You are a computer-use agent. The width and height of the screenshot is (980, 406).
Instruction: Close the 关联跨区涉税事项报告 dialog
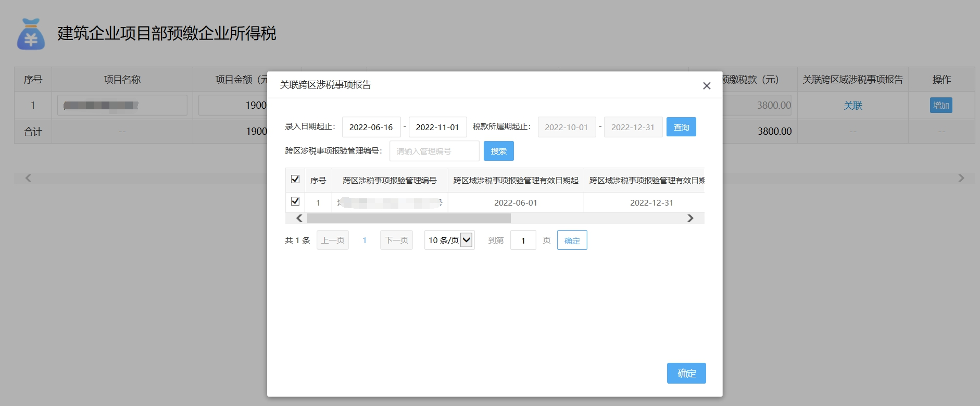coord(707,86)
